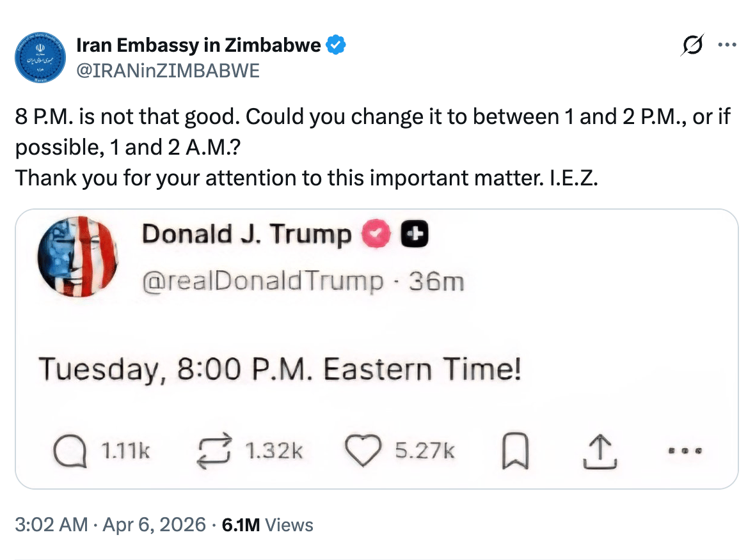Click the @IRANinZIMBABWE handle
The image size is (755, 560).
click(168, 70)
